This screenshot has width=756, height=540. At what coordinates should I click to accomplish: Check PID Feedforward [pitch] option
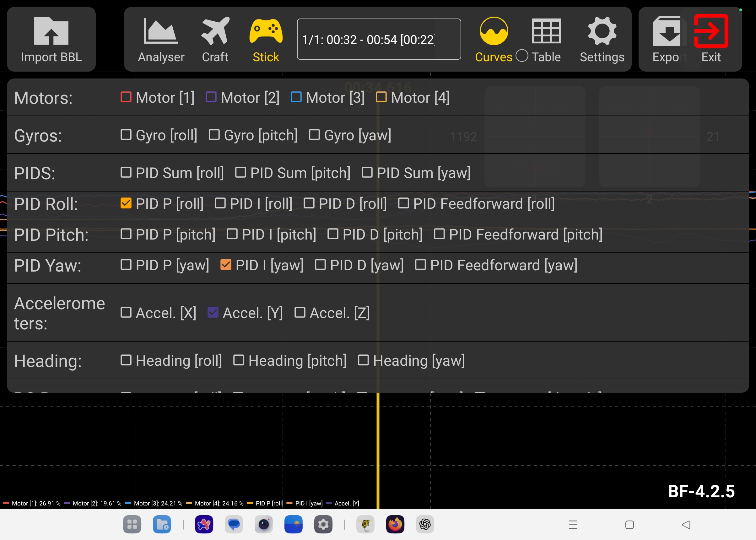tap(439, 234)
